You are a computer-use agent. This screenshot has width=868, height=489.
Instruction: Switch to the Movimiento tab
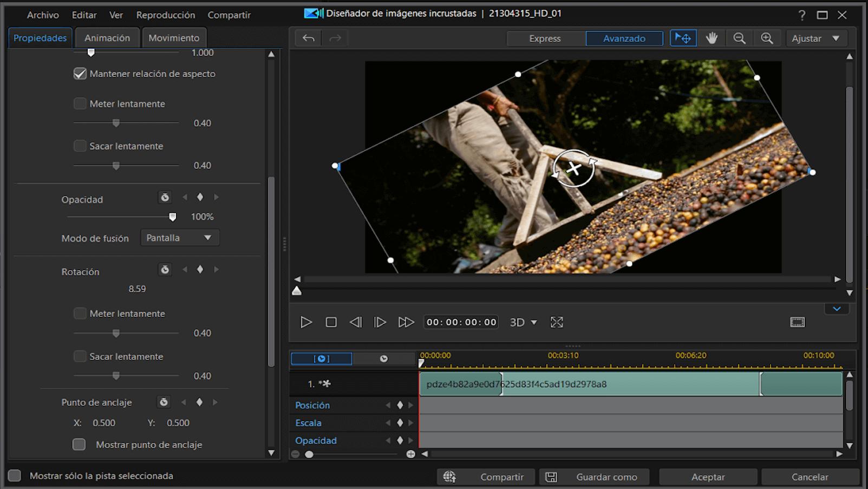[x=174, y=37]
